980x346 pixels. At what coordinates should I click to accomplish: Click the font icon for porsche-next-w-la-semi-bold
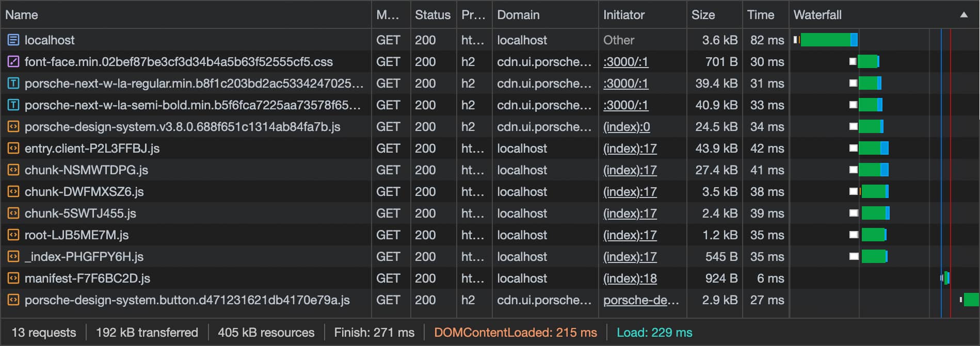(13, 105)
